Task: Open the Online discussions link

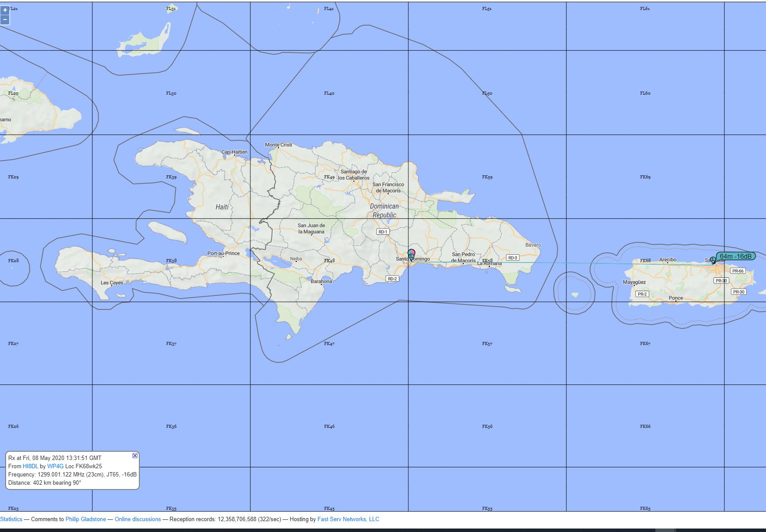Action: tap(138, 519)
